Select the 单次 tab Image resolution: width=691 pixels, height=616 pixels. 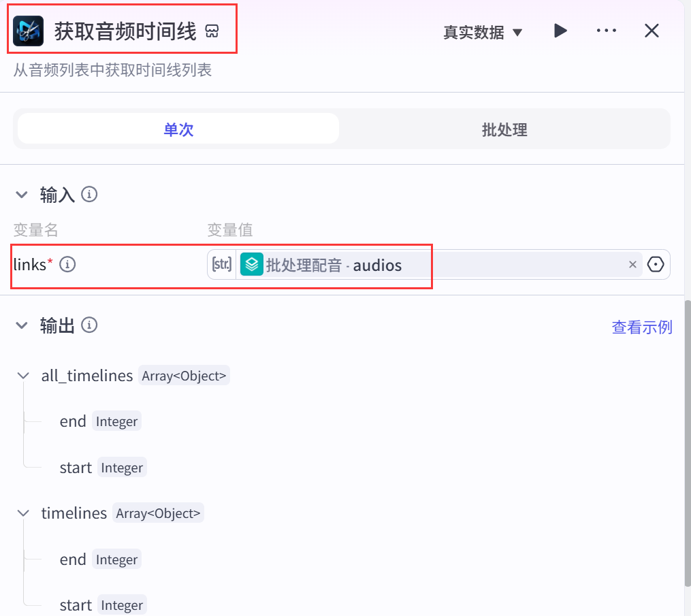tap(178, 129)
